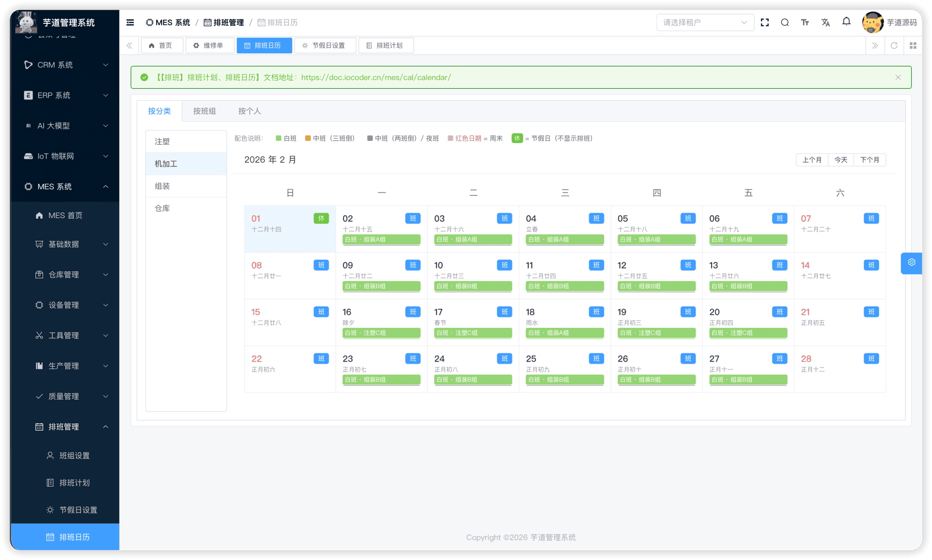Open the notifications bell
Screen dimensions: 932x560
pos(846,22)
